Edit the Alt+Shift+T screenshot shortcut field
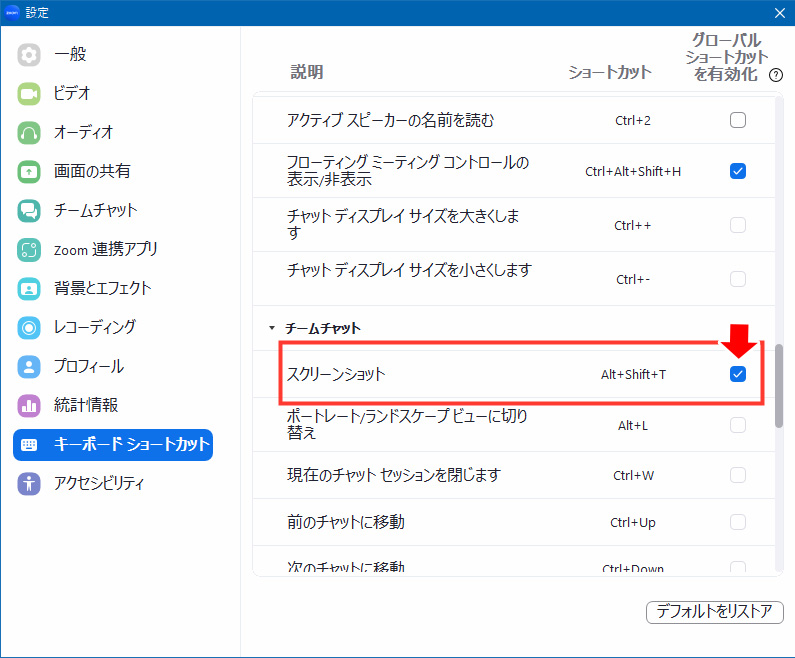Image resolution: width=795 pixels, height=658 pixels. point(633,374)
